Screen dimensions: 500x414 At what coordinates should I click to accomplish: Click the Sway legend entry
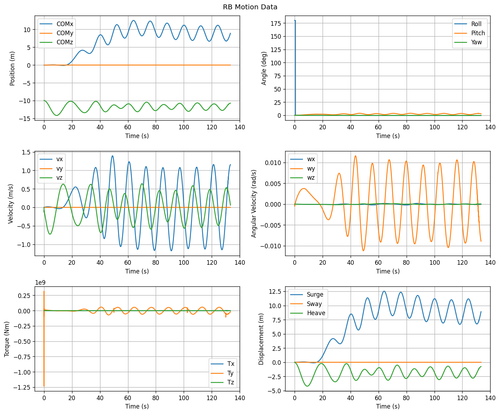(306, 304)
